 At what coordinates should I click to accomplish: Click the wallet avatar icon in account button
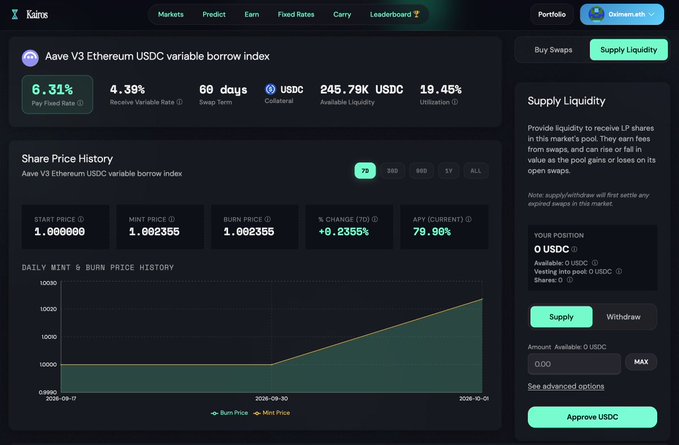point(596,14)
